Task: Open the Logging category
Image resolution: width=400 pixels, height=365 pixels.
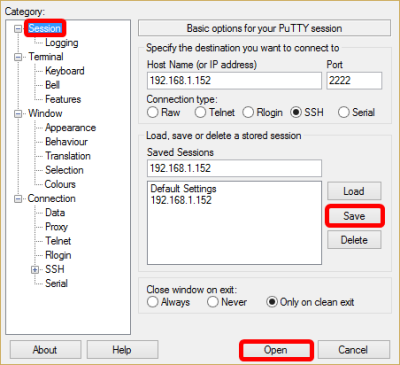Action: coord(62,43)
